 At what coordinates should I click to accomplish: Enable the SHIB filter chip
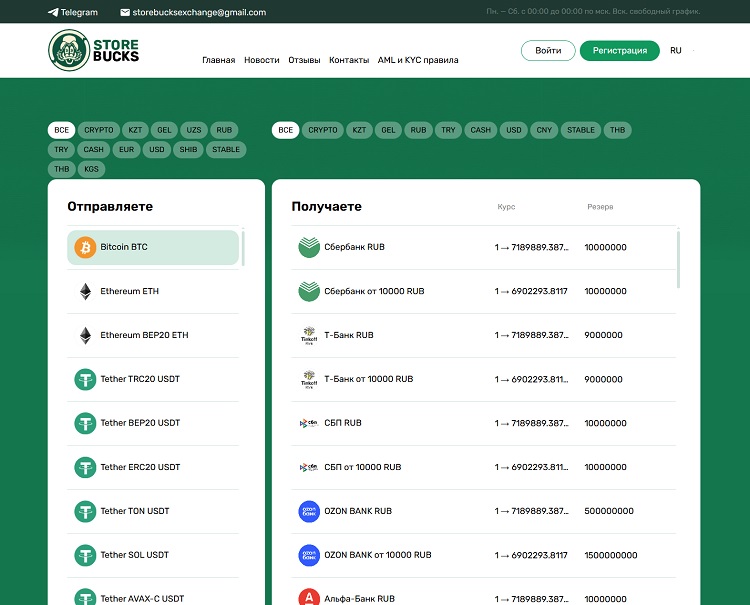pyautogui.click(x=188, y=150)
